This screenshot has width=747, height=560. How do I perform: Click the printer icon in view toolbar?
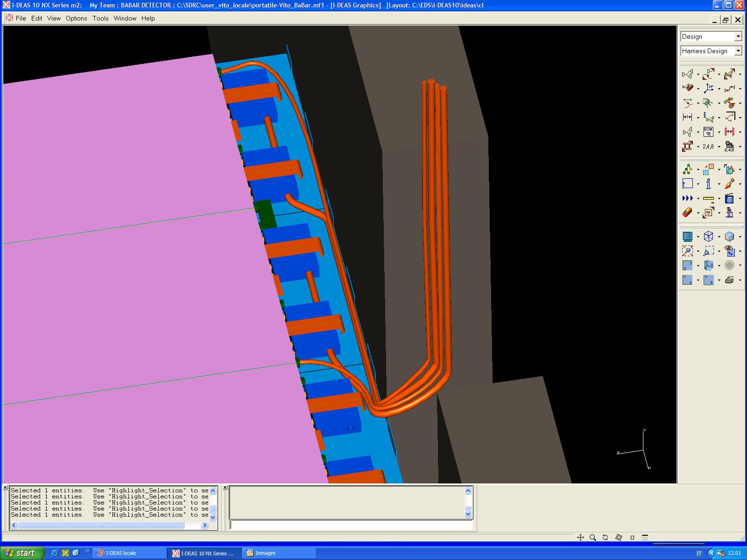729,280
